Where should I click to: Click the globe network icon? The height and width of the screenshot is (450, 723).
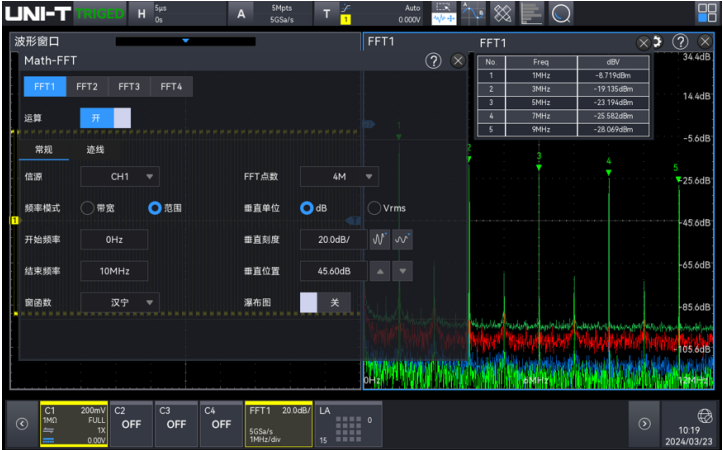(702, 415)
